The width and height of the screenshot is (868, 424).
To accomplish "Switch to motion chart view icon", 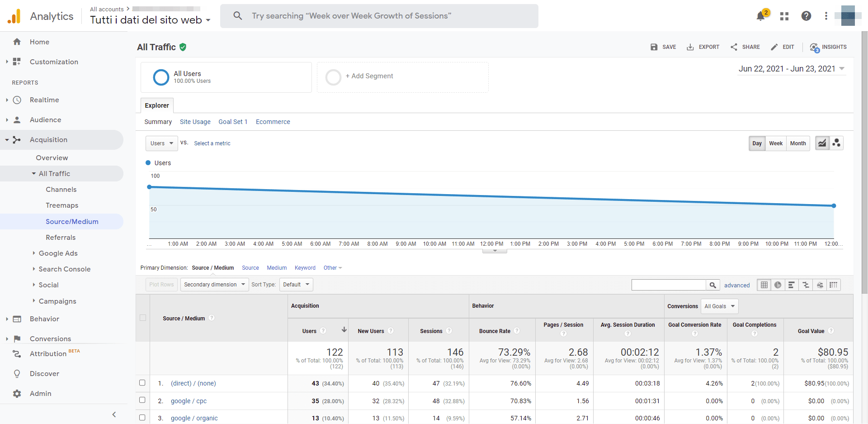I will (x=836, y=143).
